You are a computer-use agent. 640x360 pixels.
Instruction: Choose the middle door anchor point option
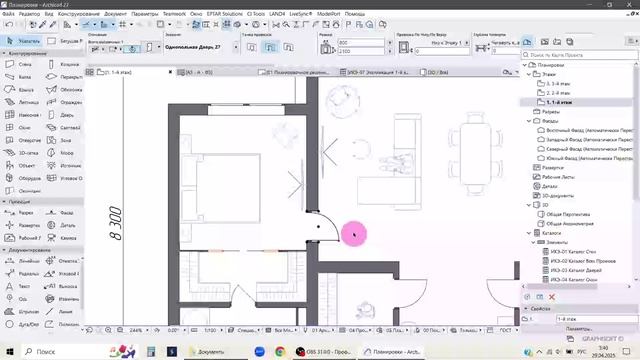(x=270, y=48)
